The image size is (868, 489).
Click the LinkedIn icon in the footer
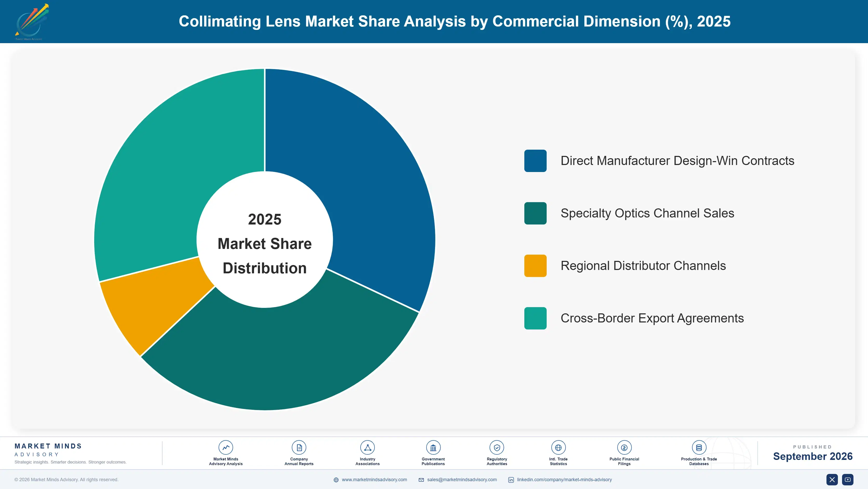coord(511,480)
